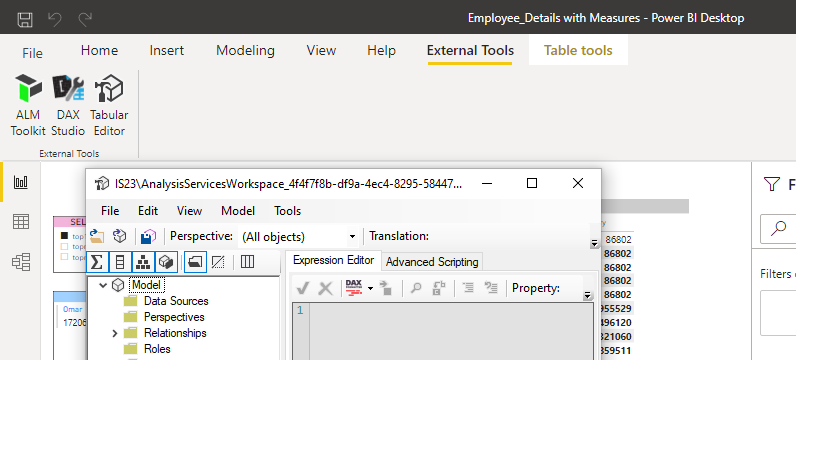
Task: Open the Filters pane funnel icon
Action: pos(771,184)
